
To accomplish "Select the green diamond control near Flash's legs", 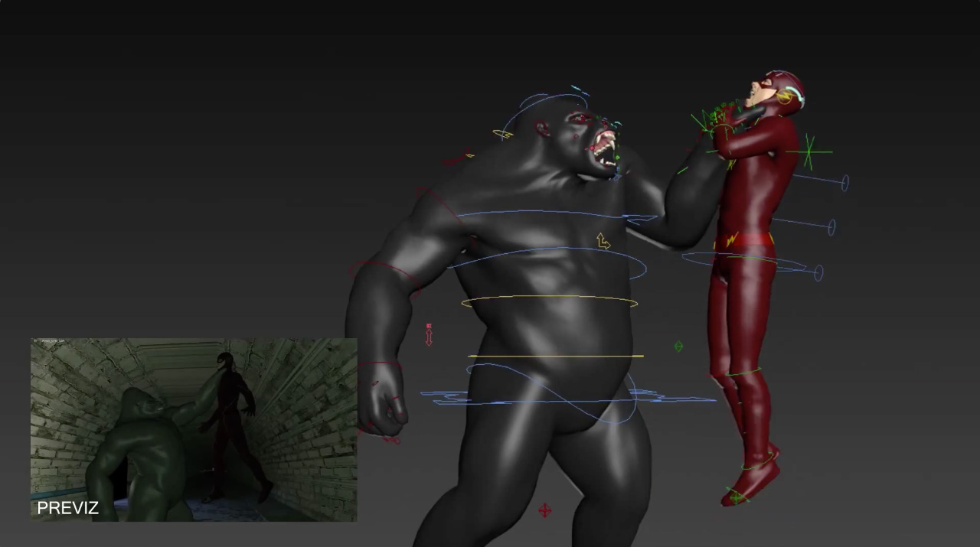I will (x=678, y=347).
